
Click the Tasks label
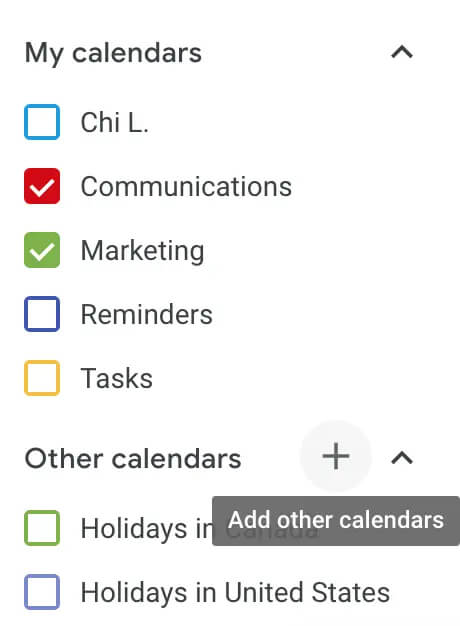[117, 378]
